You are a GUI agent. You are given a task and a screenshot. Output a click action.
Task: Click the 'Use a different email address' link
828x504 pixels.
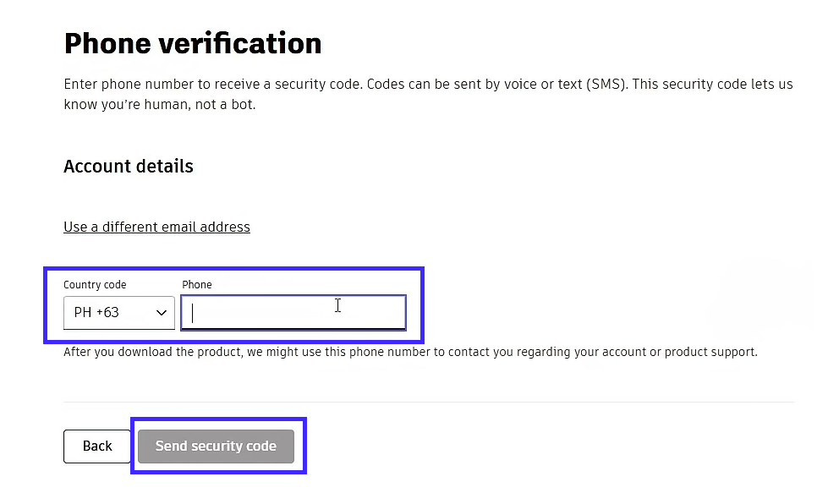coord(156,227)
